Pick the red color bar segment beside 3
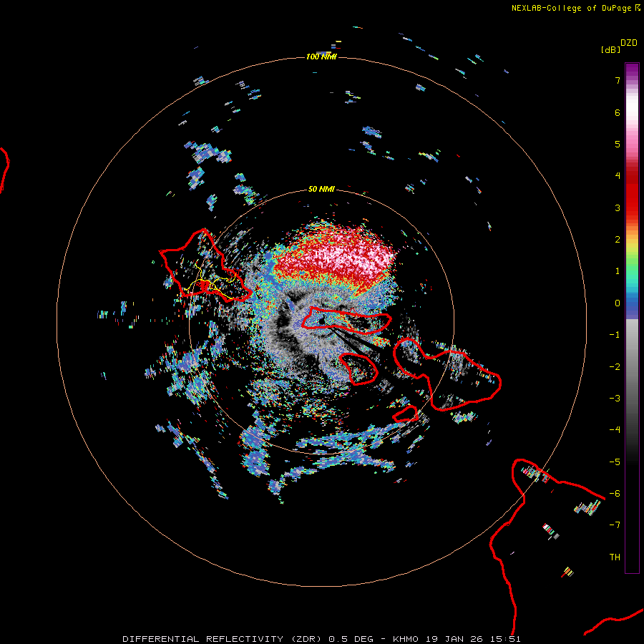This screenshot has width=644, height=644. 632,208
